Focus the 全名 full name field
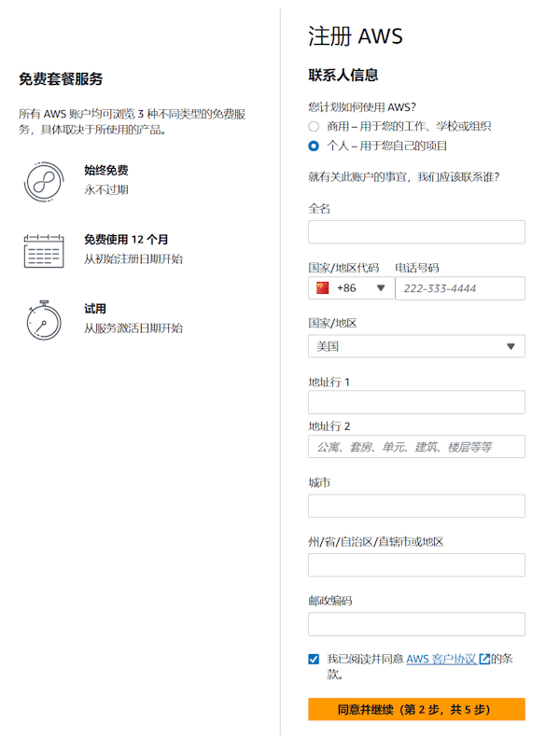 tap(416, 232)
